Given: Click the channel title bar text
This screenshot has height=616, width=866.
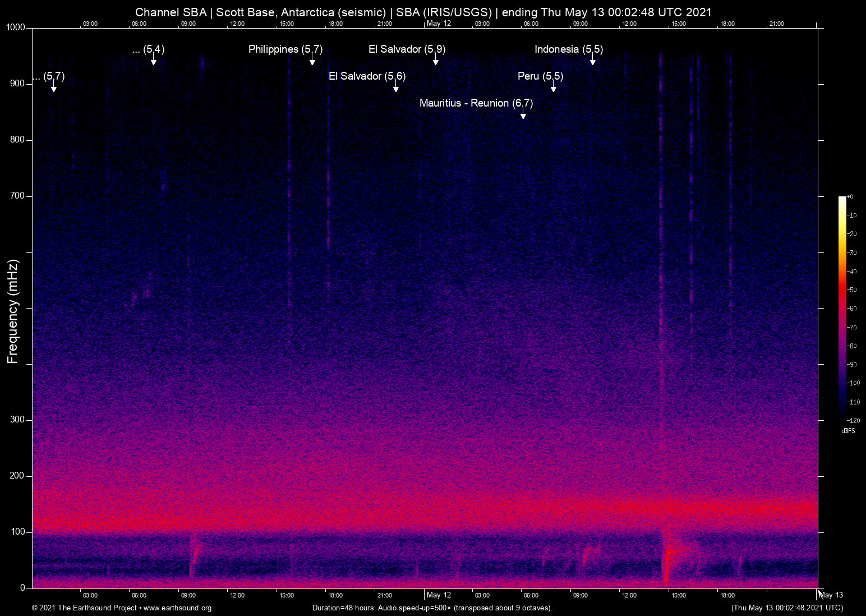Looking at the screenshot, I should (x=423, y=12).
